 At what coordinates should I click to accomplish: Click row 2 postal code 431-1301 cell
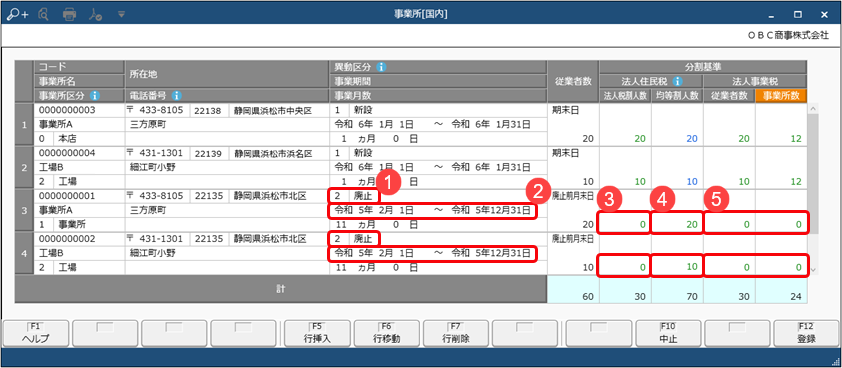tap(157, 153)
